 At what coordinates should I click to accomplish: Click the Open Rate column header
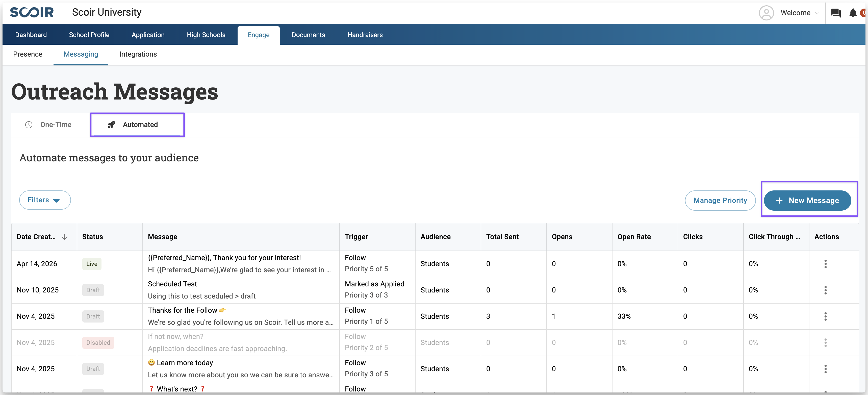click(634, 237)
